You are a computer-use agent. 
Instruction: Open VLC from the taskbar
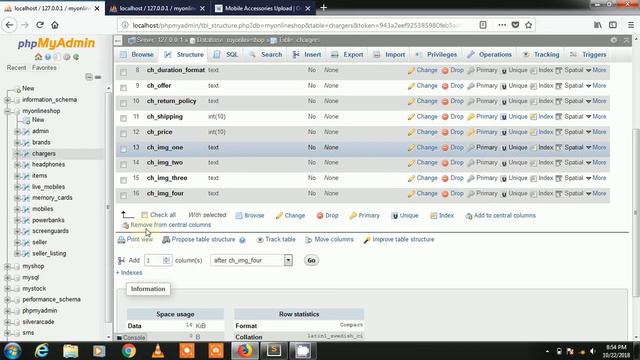point(158,351)
